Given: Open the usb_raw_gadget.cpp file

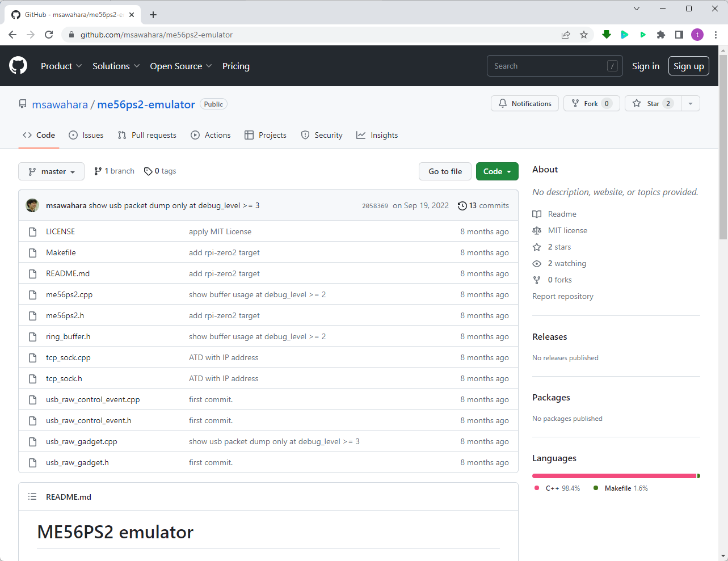Looking at the screenshot, I should [82, 441].
